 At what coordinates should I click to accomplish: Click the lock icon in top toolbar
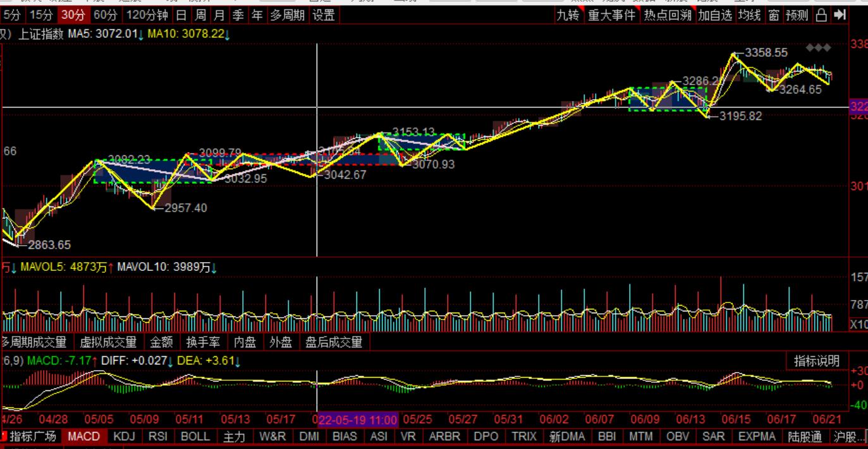tap(821, 15)
